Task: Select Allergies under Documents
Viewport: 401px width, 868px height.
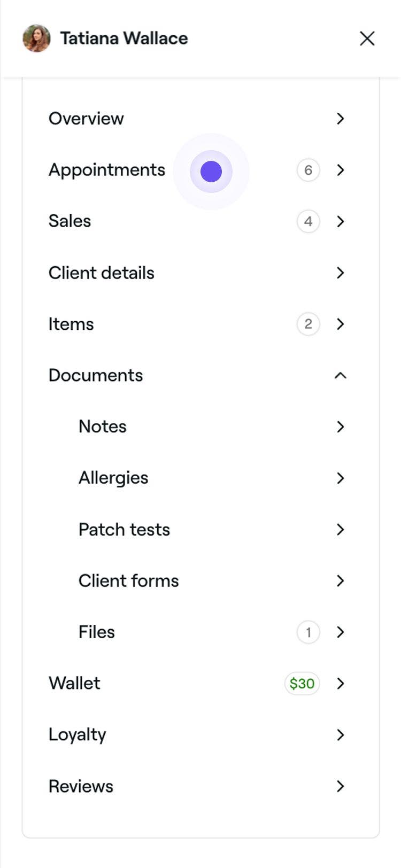Action: (x=113, y=478)
